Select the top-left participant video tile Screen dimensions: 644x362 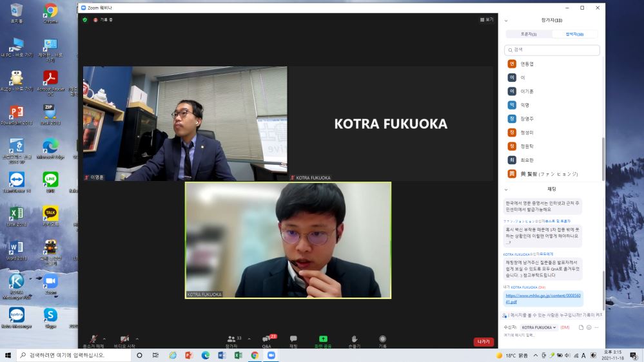pos(185,124)
